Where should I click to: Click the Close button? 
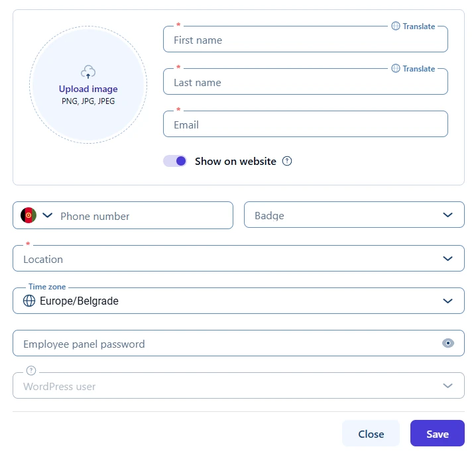tap(371, 434)
